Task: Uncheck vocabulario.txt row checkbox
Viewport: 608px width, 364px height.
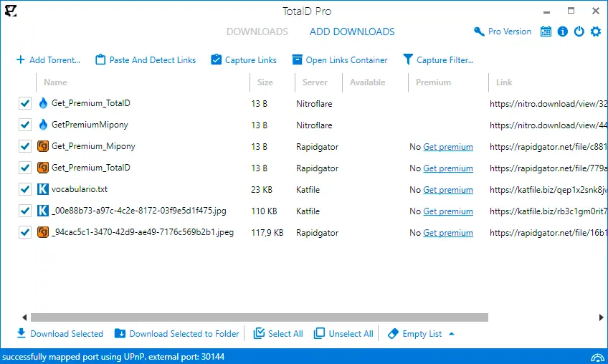Action: pos(25,190)
